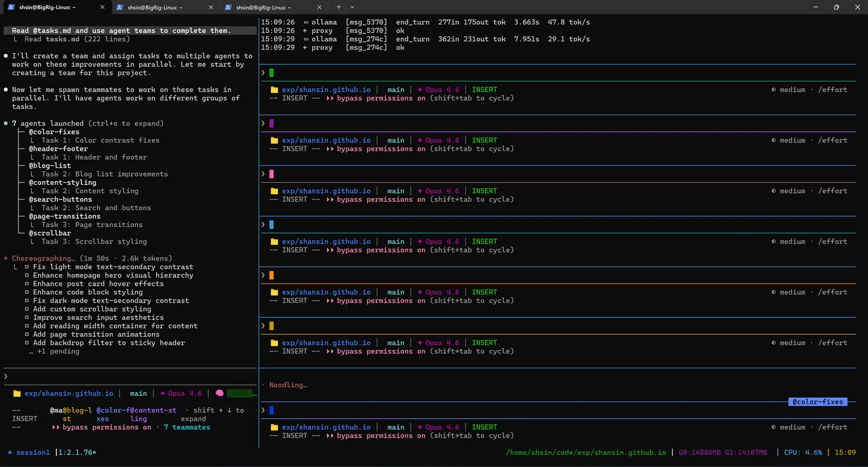Screen dimensions: 868x467
Task: Click the 'Noodling…' status text
Action: pos(288,385)
